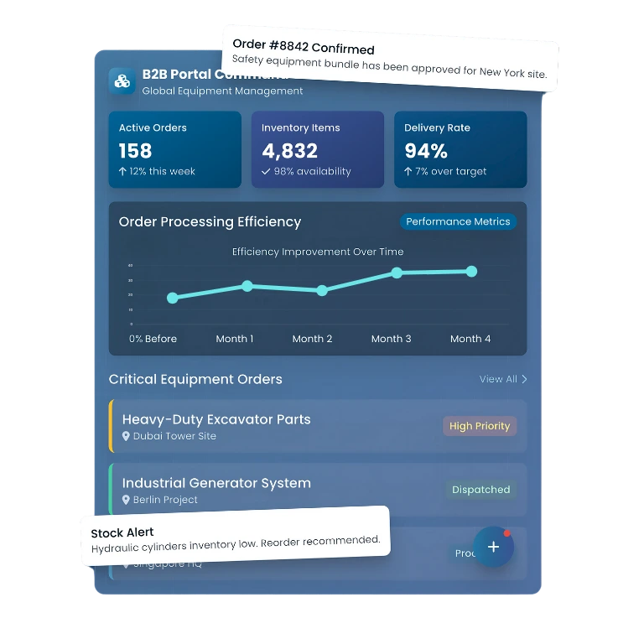
Task: Click the 158 active orders value
Action: click(x=136, y=151)
